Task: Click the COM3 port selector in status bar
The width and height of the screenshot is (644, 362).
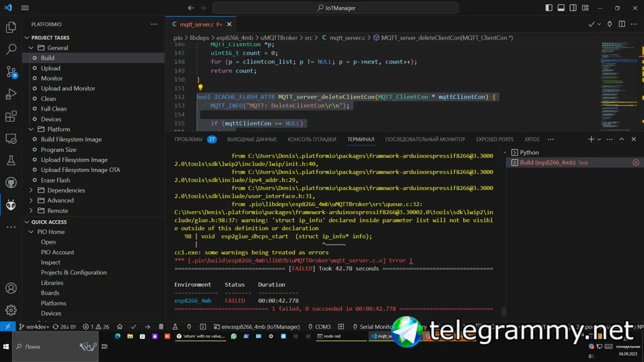Action: pos(318,327)
